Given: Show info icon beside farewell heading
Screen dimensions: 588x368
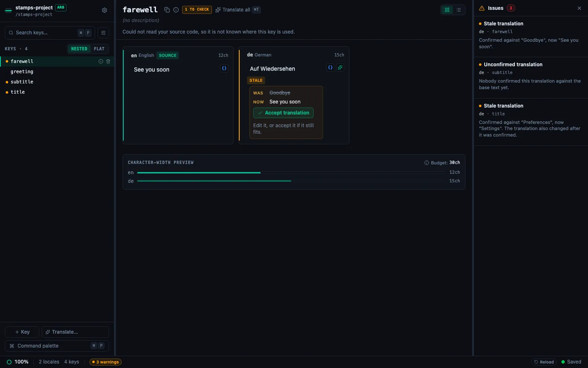Looking at the screenshot, I should click(x=176, y=10).
